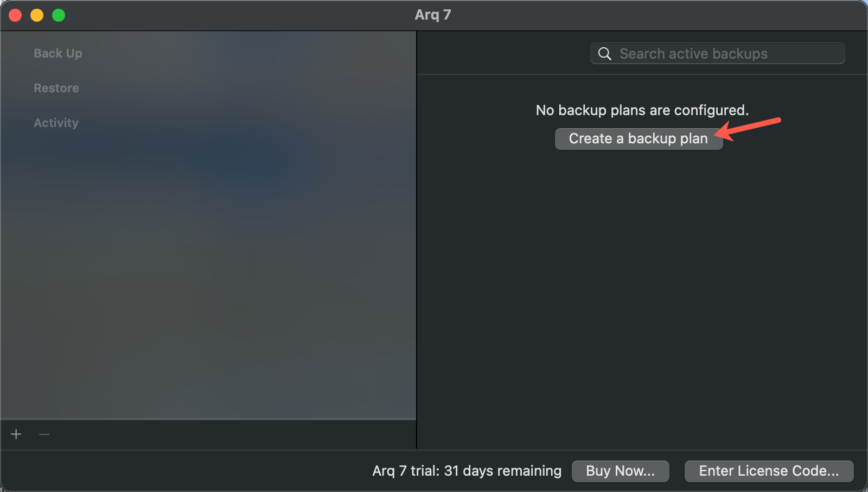868x492 pixels.
Task: Click the Arq 7 window title
Action: (x=433, y=15)
